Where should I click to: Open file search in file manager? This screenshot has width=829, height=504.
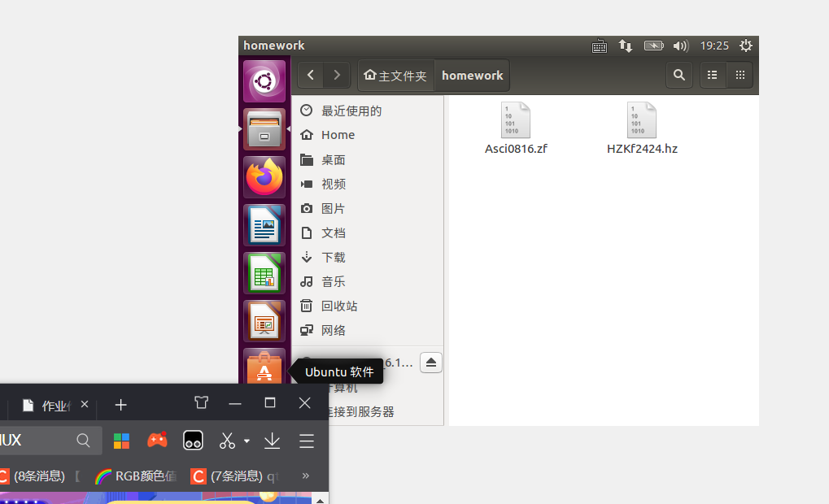coord(679,75)
